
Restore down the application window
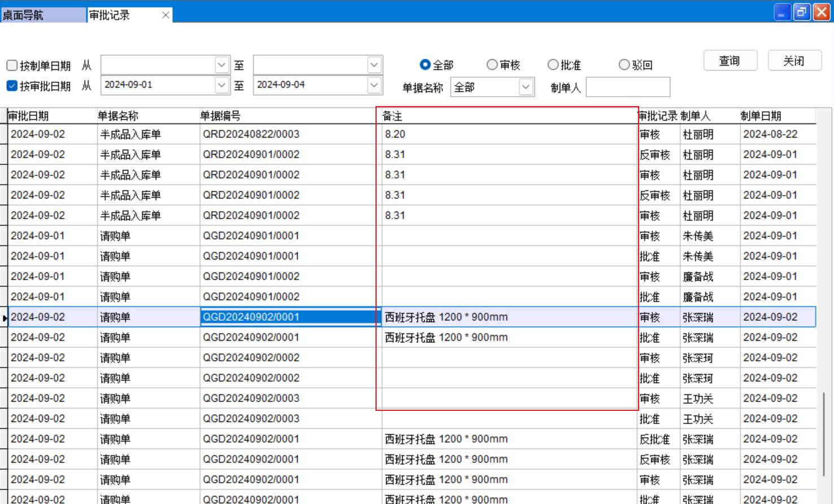(x=801, y=12)
